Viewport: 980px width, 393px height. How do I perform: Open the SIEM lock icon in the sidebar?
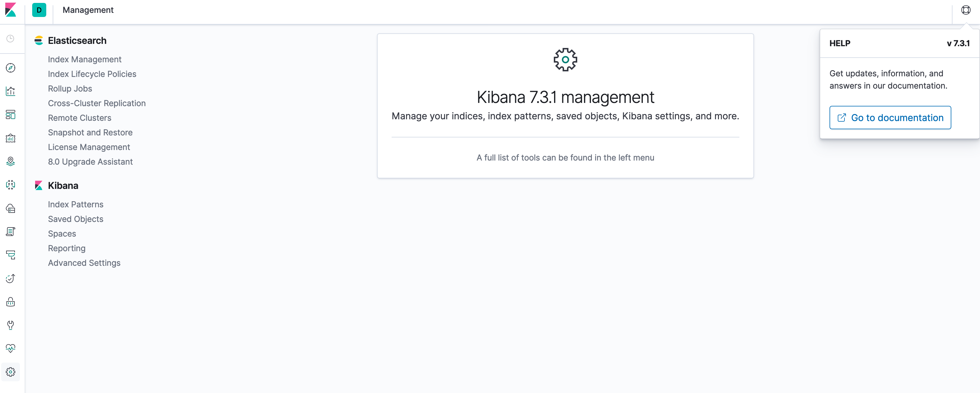pyautogui.click(x=11, y=302)
